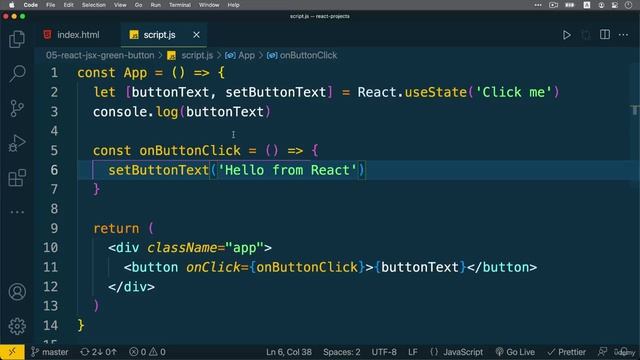
Task: Open the Manage gear icon
Action: coord(17,326)
